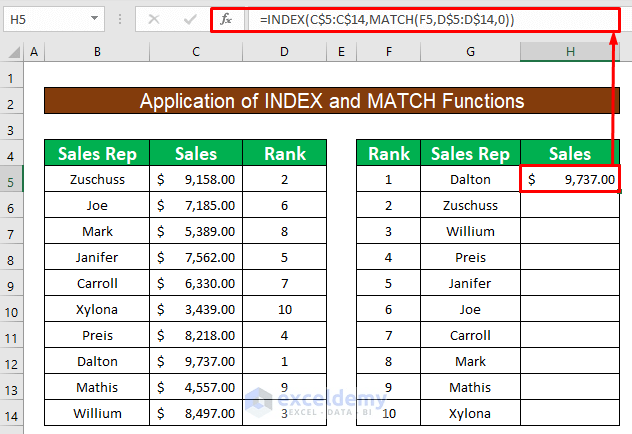Select cell H5 showing $ 9,737.00
The height and width of the screenshot is (434, 632).
point(570,179)
